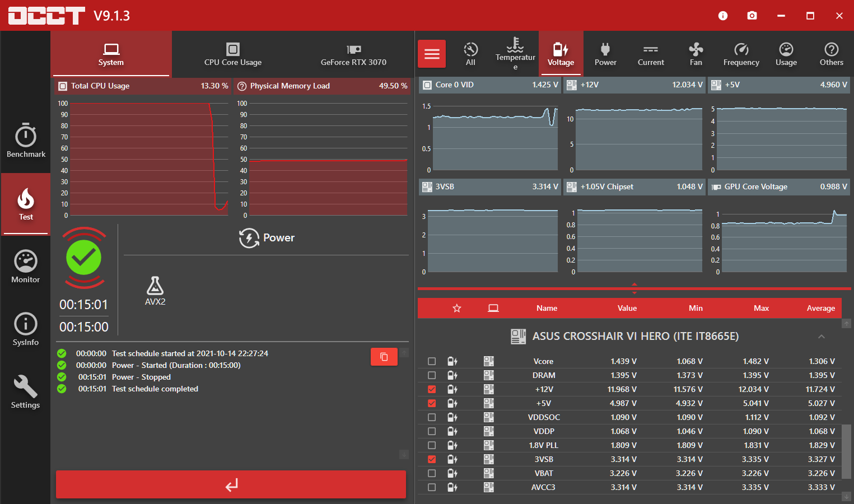This screenshot has width=854, height=504.
Task: Sort the sensor table by the Average column
Action: pyautogui.click(x=820, y=308)
